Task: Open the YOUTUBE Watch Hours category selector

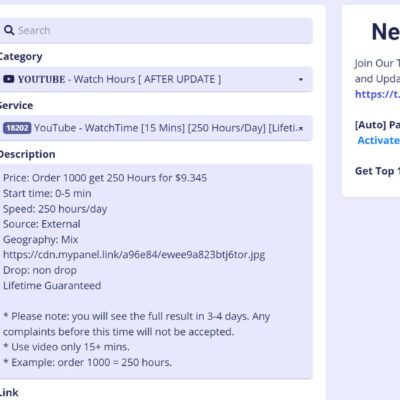Action: [155, 79]
